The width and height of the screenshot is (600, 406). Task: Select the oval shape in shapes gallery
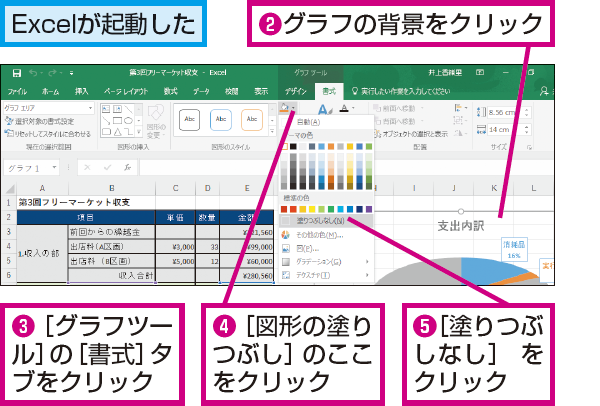pos(129,121)
